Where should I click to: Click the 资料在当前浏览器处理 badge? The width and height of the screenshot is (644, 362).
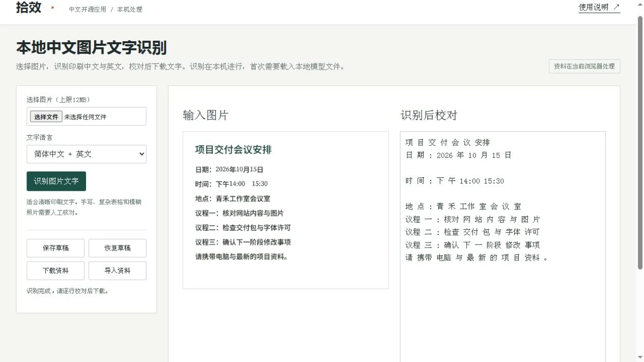click(x=584, y=66)
